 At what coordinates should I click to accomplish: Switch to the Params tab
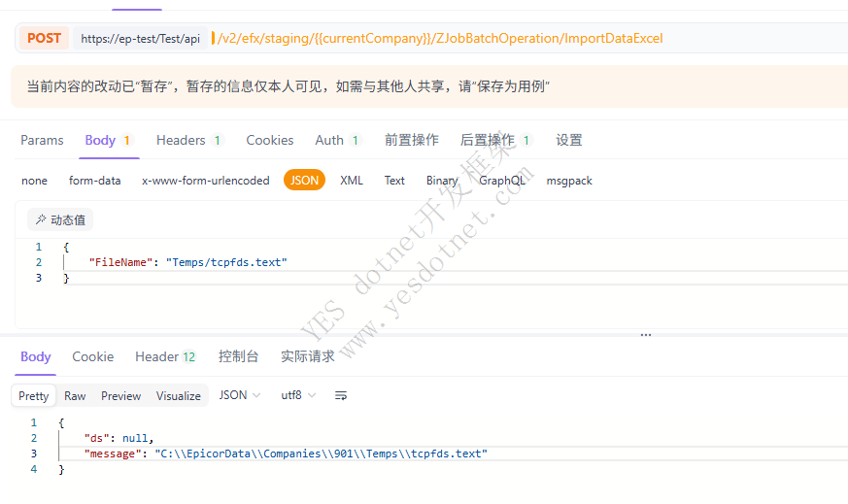coord(42,140)
